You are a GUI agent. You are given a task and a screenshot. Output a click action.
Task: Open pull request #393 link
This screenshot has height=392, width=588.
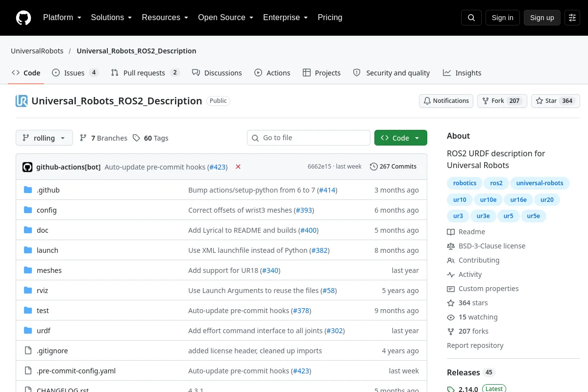(304, 210)
